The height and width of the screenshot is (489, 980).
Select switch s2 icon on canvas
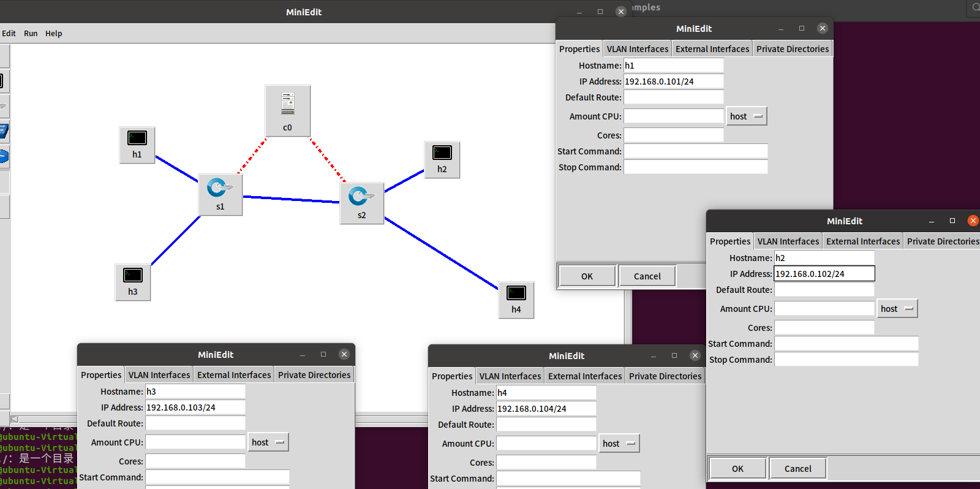point(362,203)
